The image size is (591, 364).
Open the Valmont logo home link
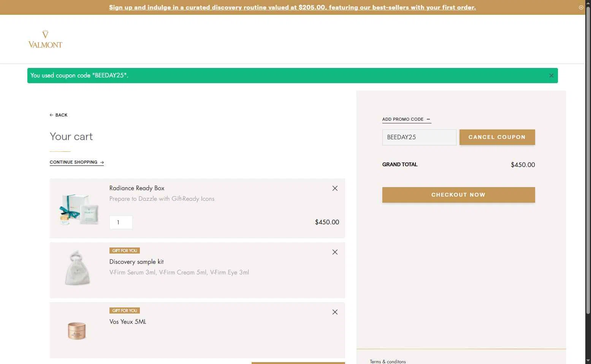(45, 39)
